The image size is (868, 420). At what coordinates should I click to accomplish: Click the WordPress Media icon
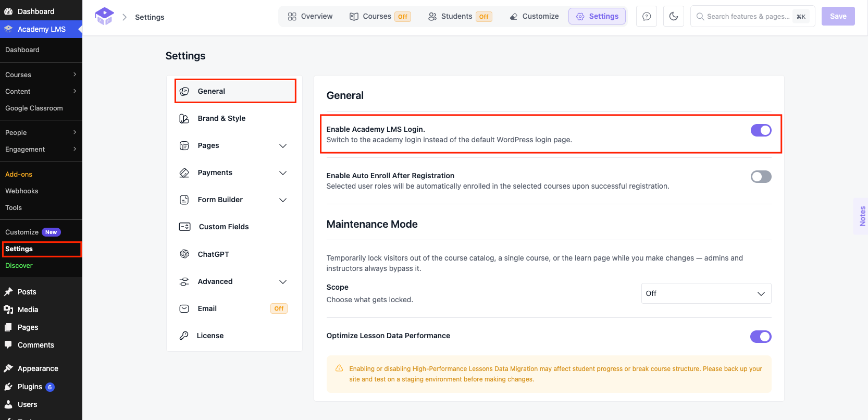[8, 310]
